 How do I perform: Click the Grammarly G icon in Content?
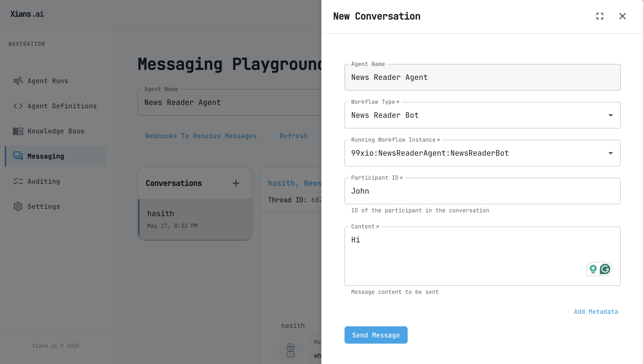pyautogui.click(x=605, y=269)
